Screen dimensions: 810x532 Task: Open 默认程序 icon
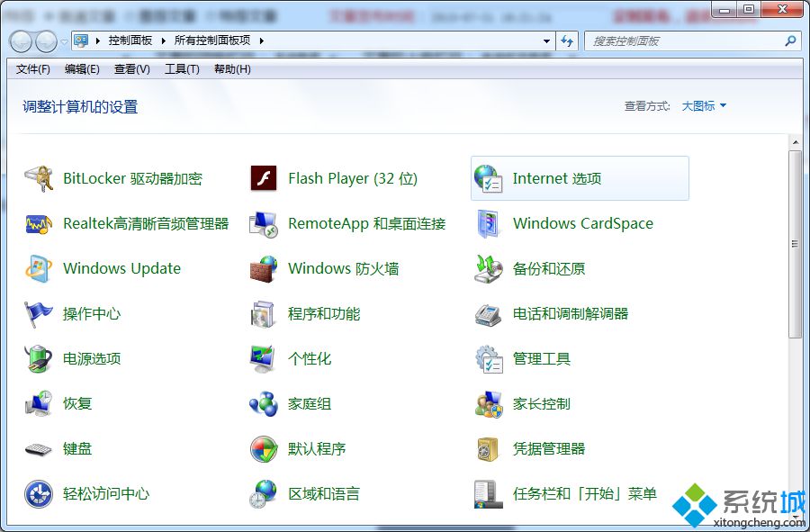(x=264, y=449)
